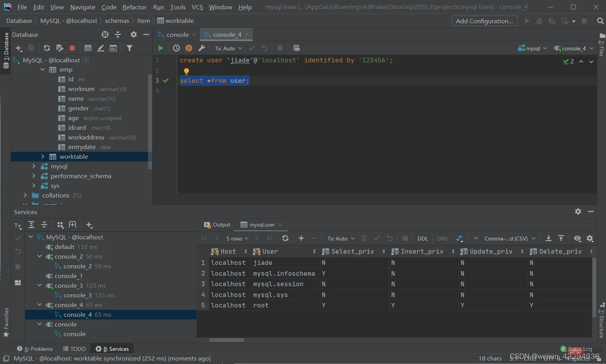This screenshot has height=364, width=606.
Task: Click Add Configuration... button
Action: tap(484, 21)
